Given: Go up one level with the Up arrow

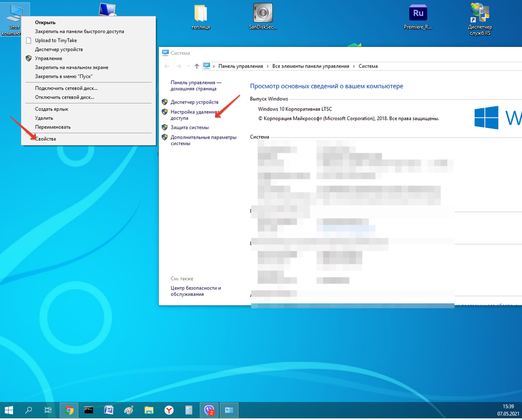Looking at the screenshot, I should point(197,66).
